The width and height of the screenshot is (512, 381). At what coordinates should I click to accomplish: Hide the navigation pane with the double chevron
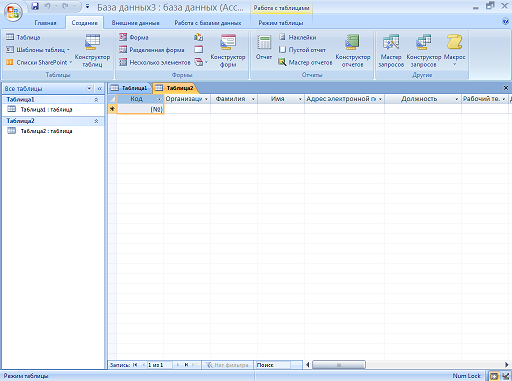100,89
